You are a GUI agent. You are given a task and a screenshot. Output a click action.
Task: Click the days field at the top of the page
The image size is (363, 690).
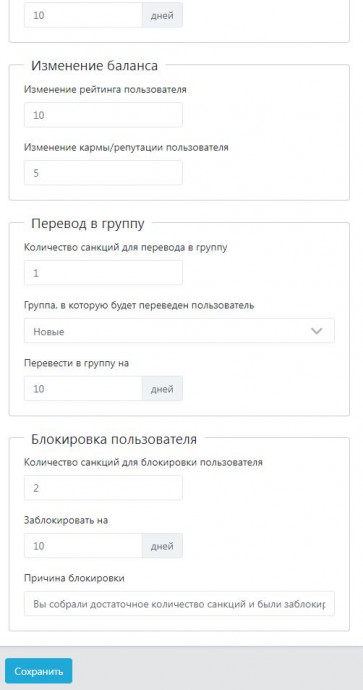(83, 15)
